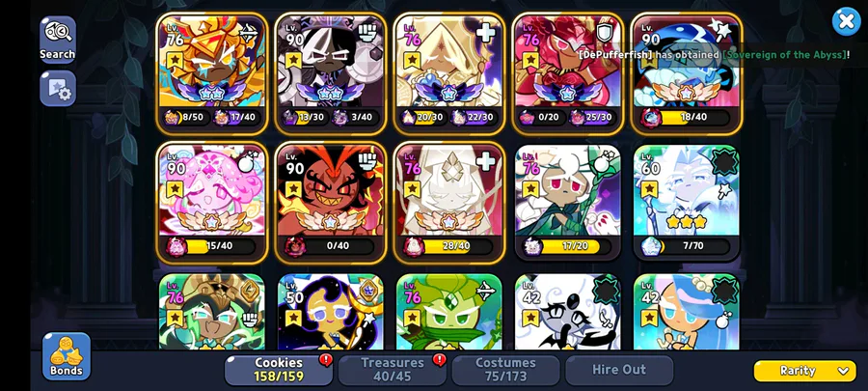Select the pink Lv. 90 cookie showing 15/40
The width and height of the screenshot is (868, 391).
(212, 203)
